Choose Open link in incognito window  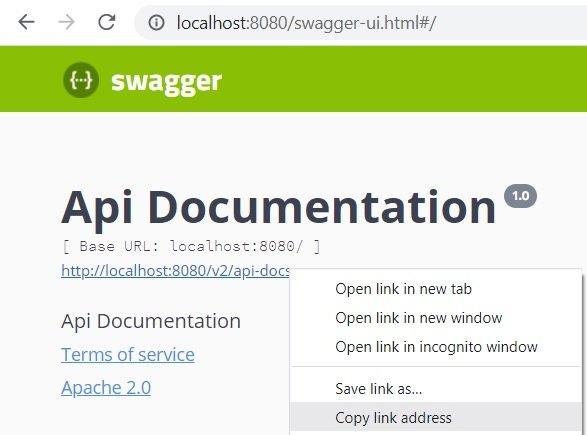click(x=436, y=347)
